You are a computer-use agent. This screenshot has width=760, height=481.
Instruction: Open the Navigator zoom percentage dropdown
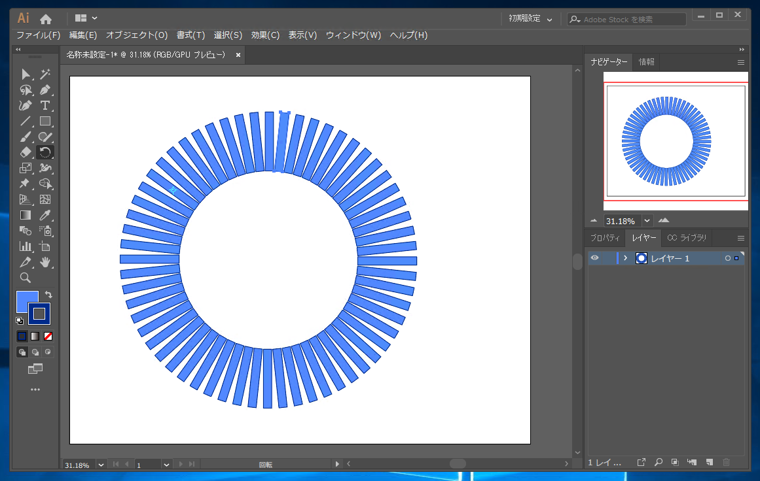647,221
